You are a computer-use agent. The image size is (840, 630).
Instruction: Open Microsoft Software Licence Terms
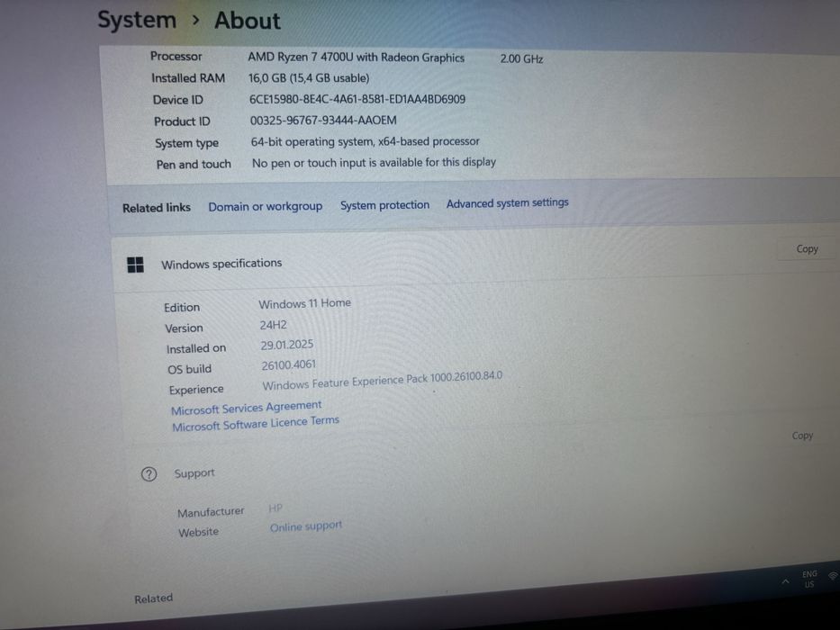[256, 424]
